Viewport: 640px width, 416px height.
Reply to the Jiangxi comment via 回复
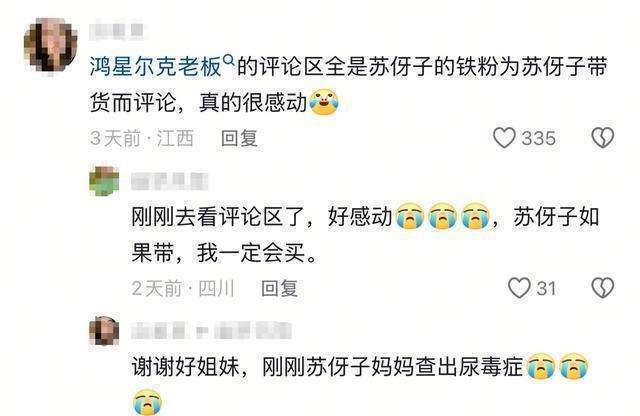pos(239,138)
